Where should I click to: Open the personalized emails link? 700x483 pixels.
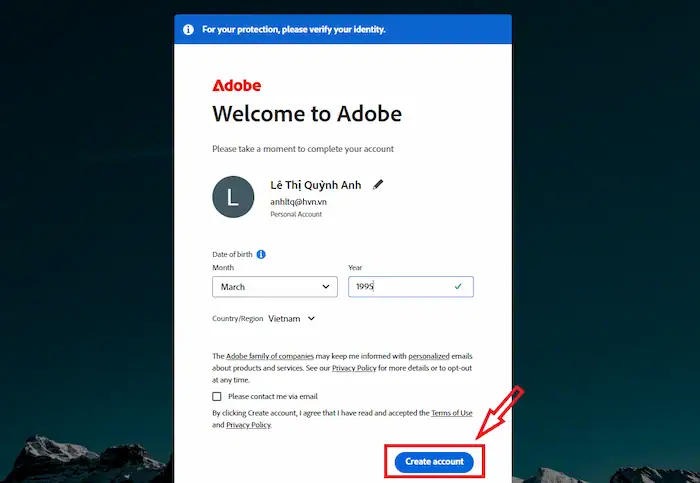pos(429,356)
